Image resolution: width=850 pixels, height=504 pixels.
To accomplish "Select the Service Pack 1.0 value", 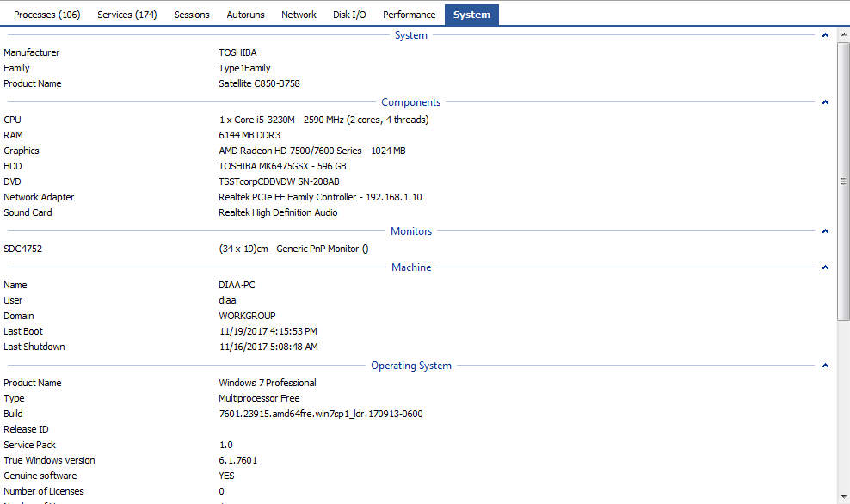I will pos(226,445).
